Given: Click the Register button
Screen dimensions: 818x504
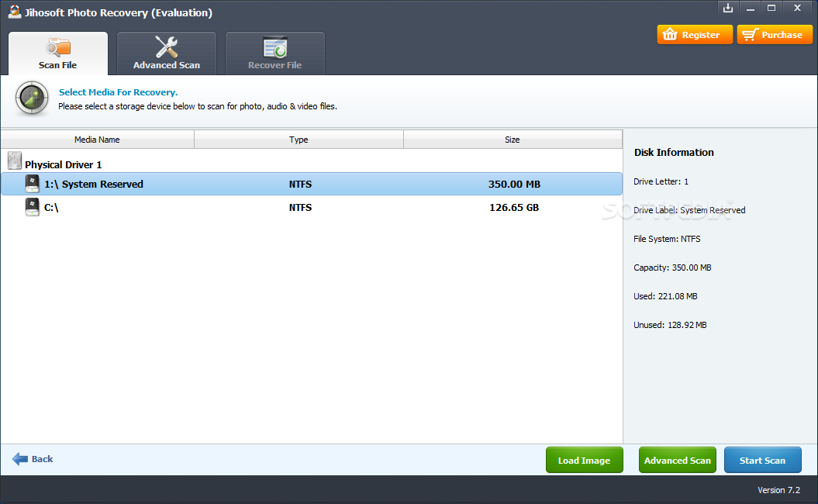Looking at the screenshot, I should coord(695,35).
